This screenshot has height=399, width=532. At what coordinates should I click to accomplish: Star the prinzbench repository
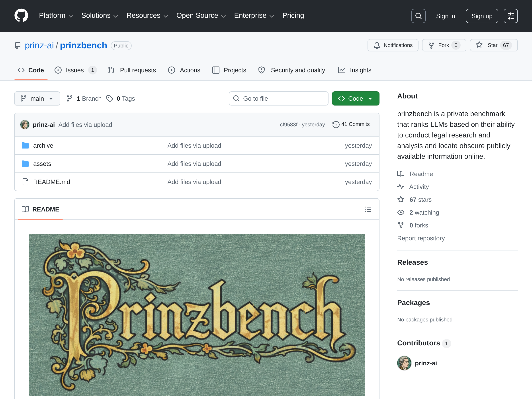click(x=493, y=45)
